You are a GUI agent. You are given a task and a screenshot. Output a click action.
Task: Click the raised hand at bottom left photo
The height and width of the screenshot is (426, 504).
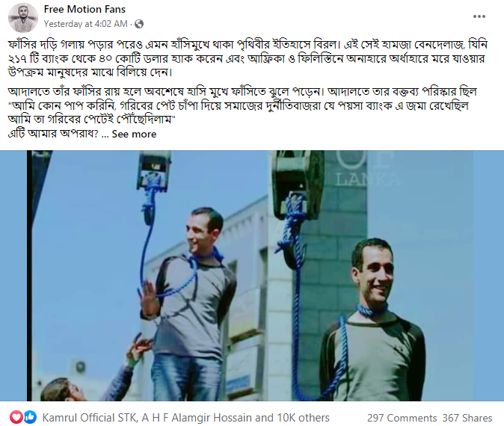coord(139,348)
